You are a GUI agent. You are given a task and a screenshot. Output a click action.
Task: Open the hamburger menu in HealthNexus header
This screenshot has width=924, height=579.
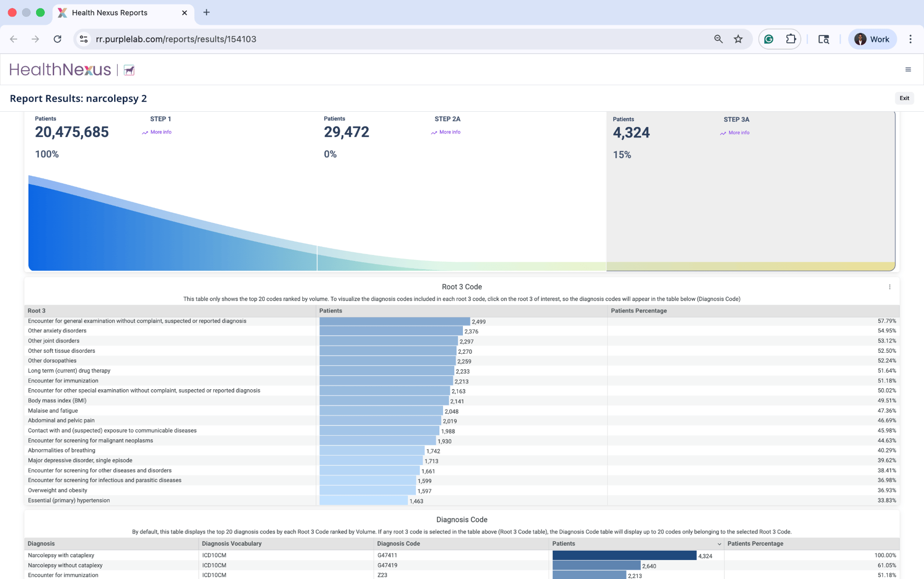point(908,70)
